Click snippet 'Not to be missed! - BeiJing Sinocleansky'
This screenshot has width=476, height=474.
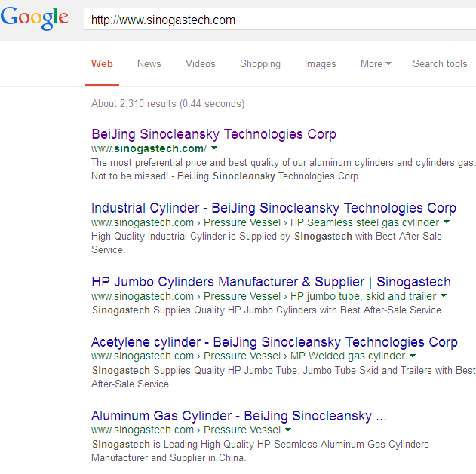(183, 176)
